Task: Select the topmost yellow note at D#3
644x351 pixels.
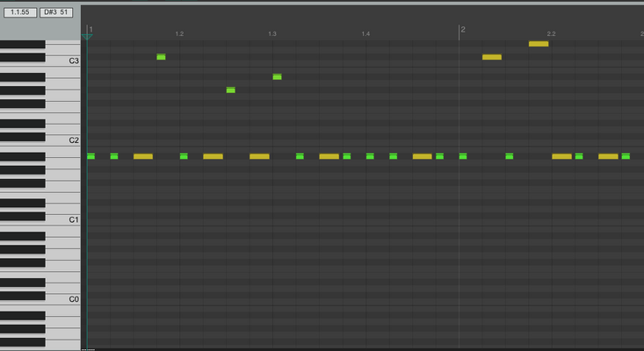Action: (539, 44)
